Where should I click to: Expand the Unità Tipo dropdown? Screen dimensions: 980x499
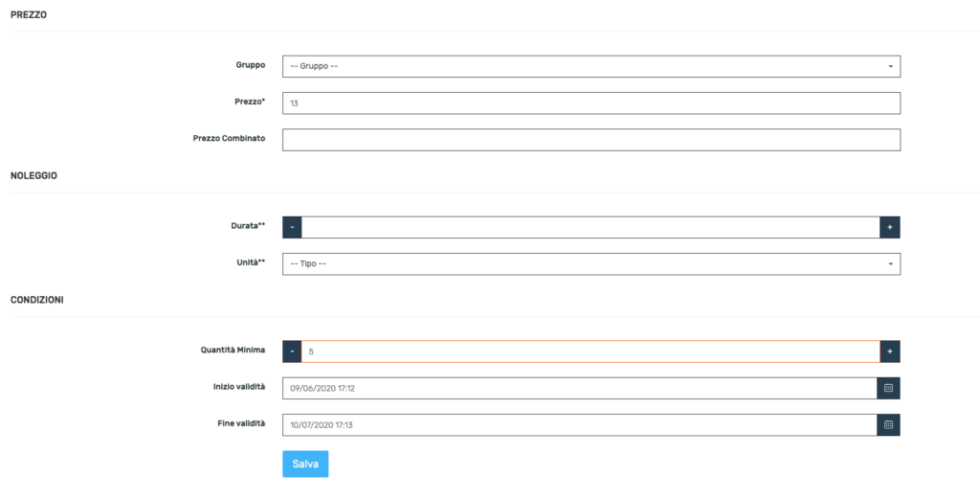[x=591, y=264]
